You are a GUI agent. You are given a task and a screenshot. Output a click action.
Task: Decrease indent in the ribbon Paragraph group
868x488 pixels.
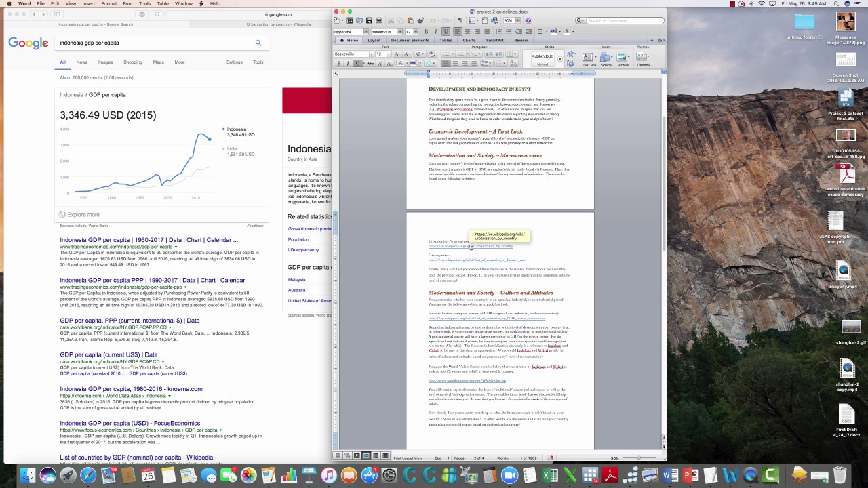point(489,54)
